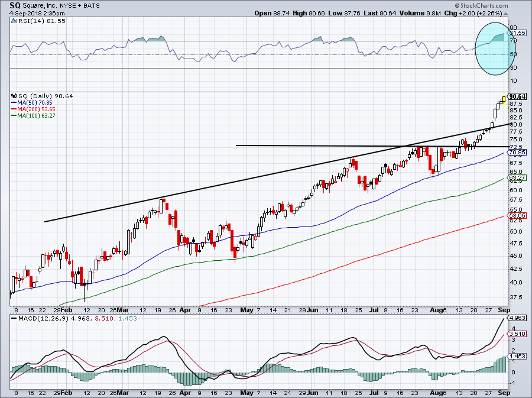
Task: Click the 60.0 price axis label
Action: (x=515, y=190)
